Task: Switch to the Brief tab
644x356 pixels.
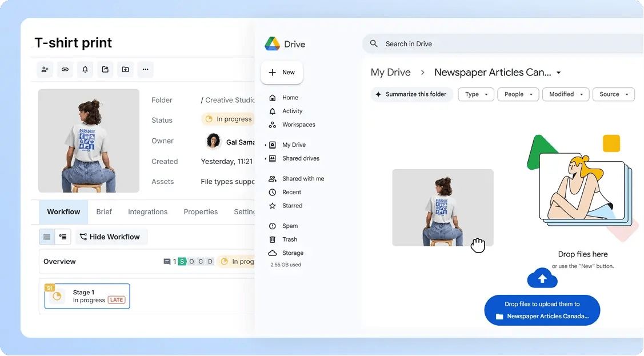Action: pos(104,211)
